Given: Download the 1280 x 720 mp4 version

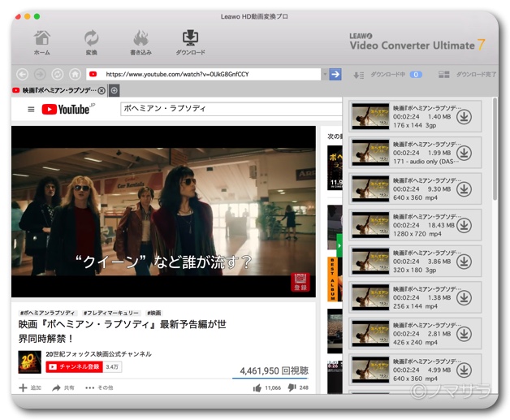Looking at the screenshot, I should click(x=464, y=225).
